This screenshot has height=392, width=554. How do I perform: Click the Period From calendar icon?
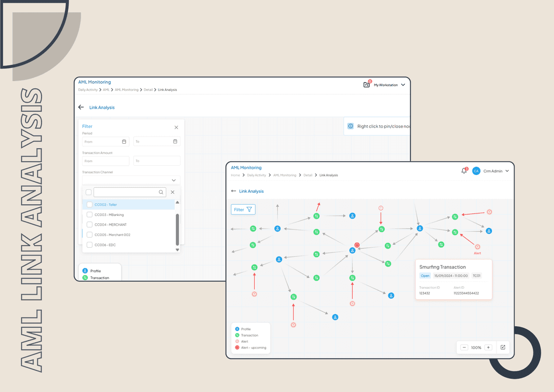(x=124, y=142)
